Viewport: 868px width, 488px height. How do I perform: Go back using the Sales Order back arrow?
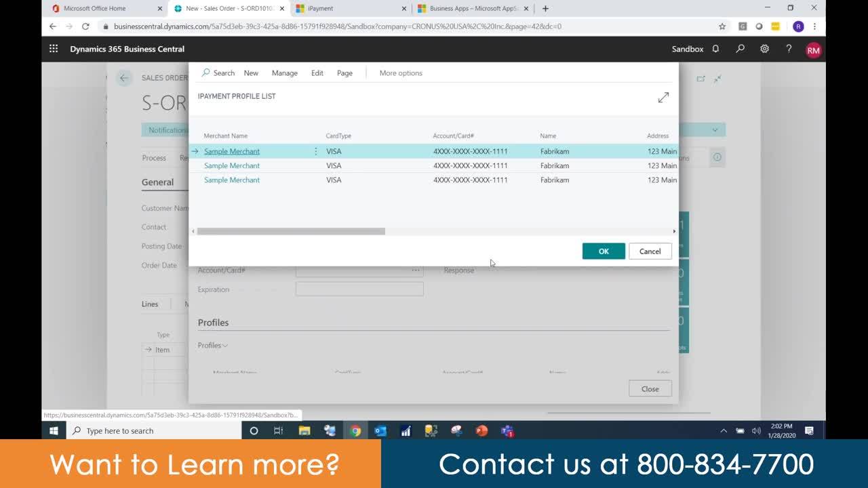coord(123,78)
